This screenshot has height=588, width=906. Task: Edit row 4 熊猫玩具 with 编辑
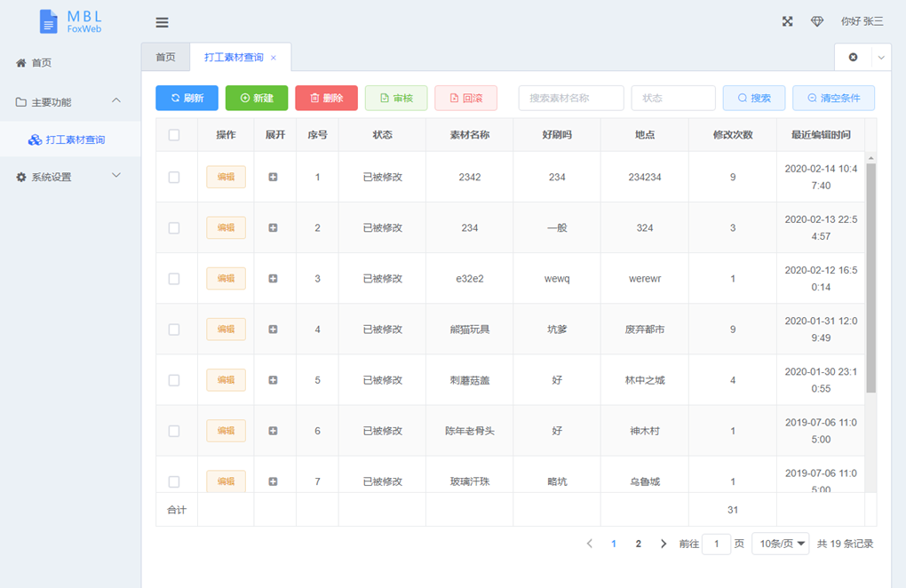point(226,330)
